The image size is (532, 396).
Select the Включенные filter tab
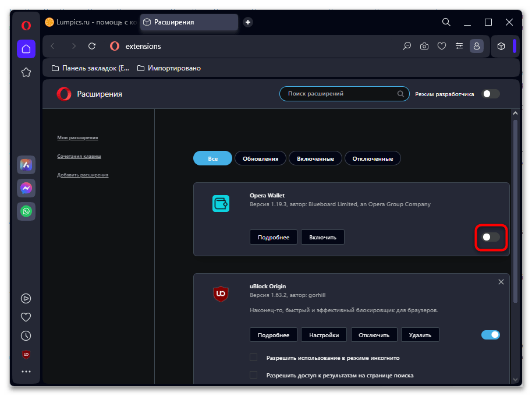coord(315,158)
